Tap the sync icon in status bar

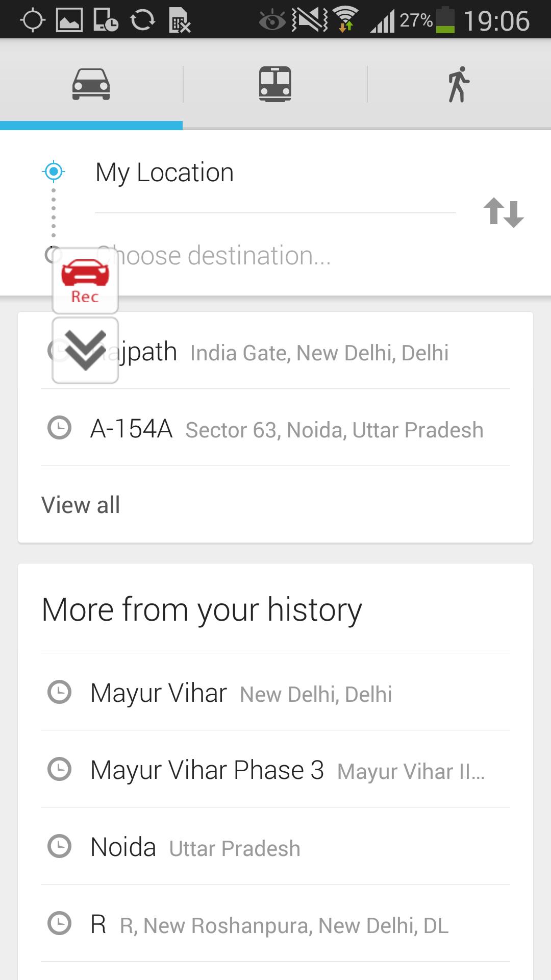pos(143,20)
